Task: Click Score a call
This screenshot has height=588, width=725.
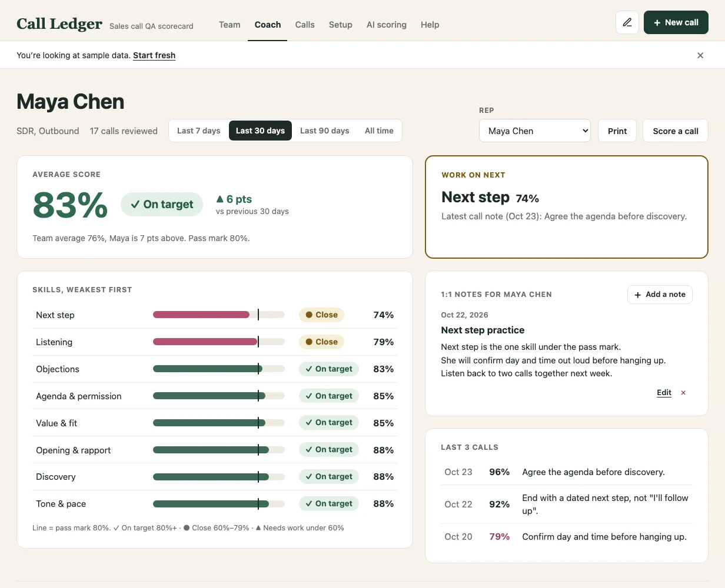Action: [676, 131]
